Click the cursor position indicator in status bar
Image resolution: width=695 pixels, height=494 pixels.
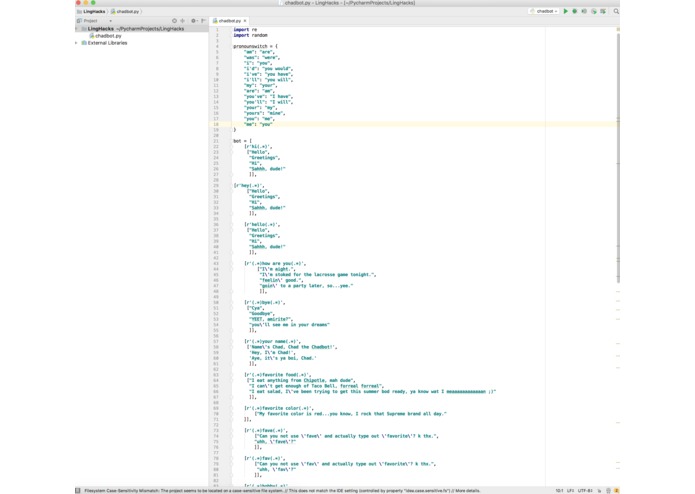[559, 491]
